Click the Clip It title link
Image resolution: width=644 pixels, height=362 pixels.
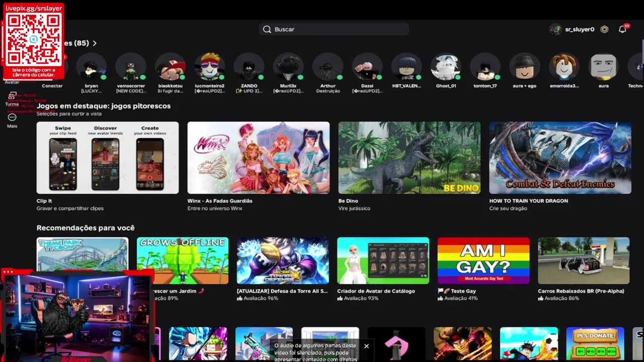click(x=44, y=201)
